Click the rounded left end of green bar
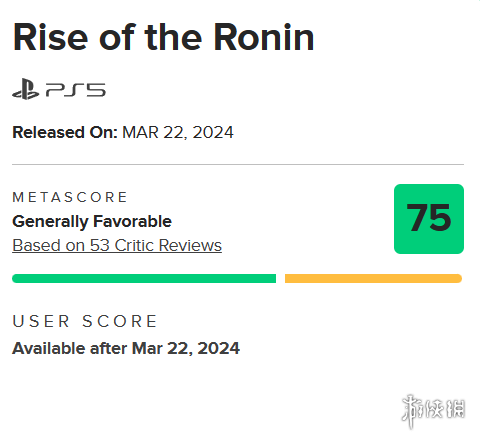The image size is (480, 439). coord(16,278)
